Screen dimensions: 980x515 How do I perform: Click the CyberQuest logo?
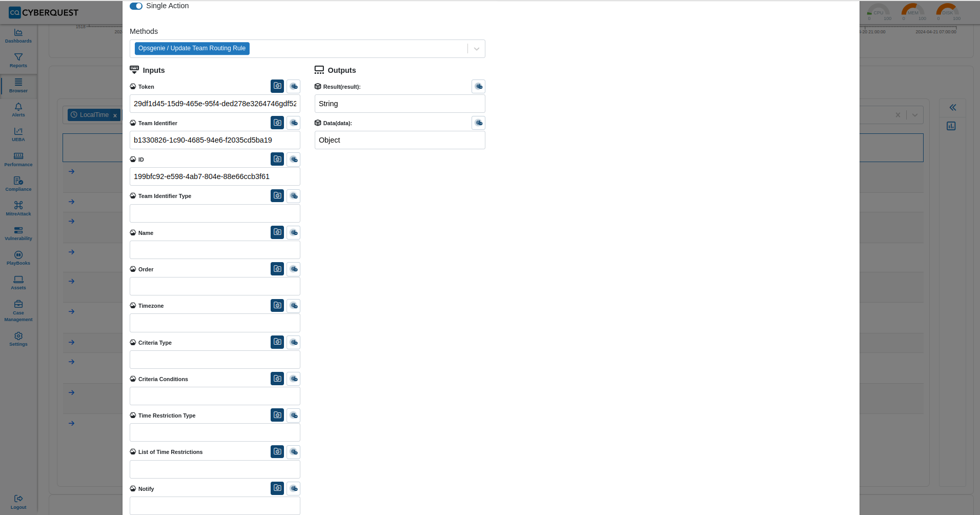click(44, 12)
